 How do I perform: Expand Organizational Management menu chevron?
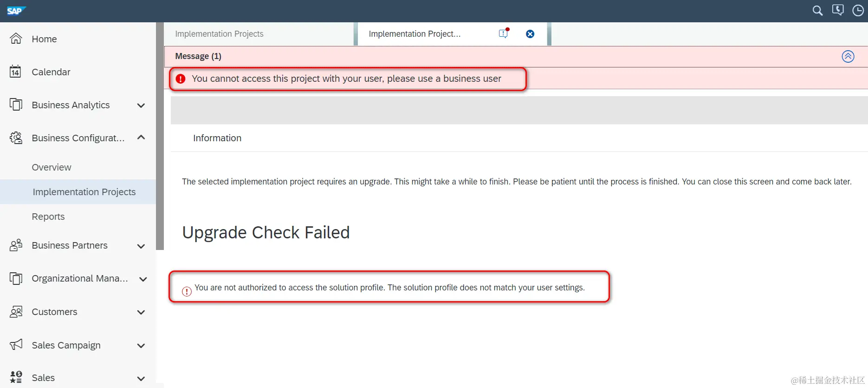point(143,279)
